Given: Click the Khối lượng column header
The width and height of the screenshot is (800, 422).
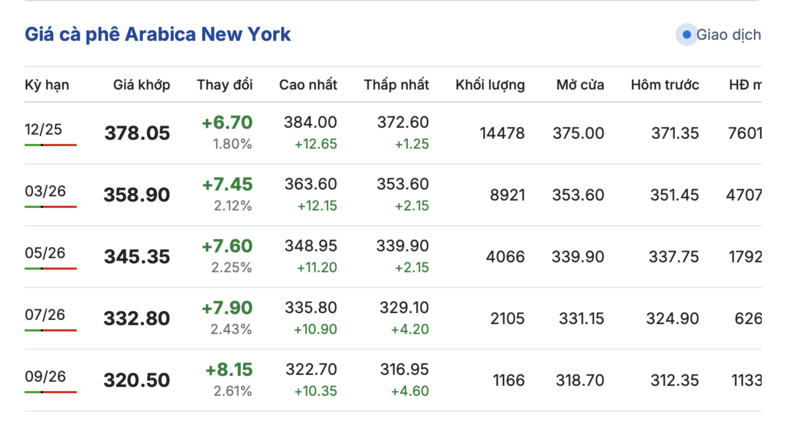Looking at the screenshot, I should click(490, 85).
